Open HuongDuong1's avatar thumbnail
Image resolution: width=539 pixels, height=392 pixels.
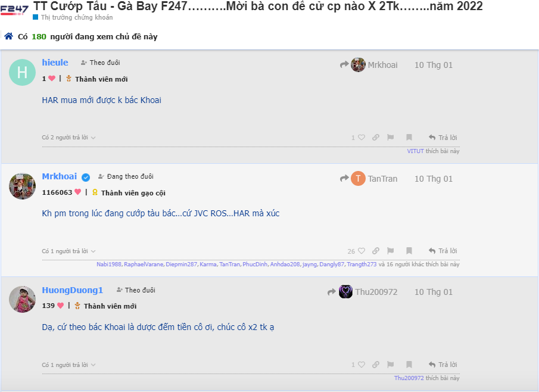23,299
